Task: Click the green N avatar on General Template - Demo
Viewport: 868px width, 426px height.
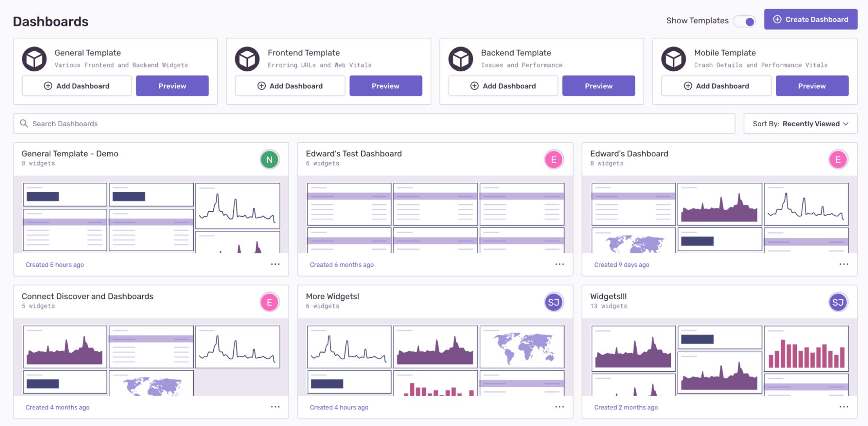Action: [x=270, y=159]
